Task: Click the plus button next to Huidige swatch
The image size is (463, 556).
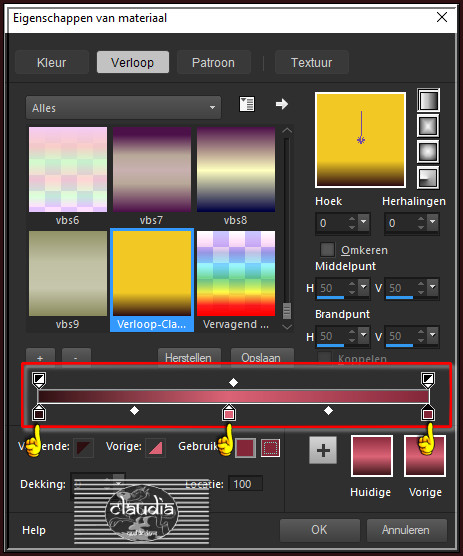Action: tap(323, 450)
